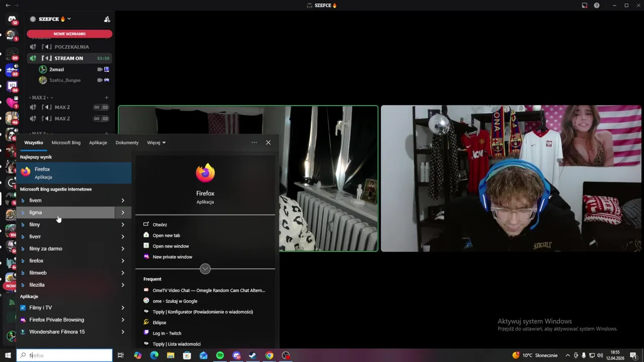Open the Windows Start button
The width and height of the screenshot is (644, 362).
tap(8, 355)
